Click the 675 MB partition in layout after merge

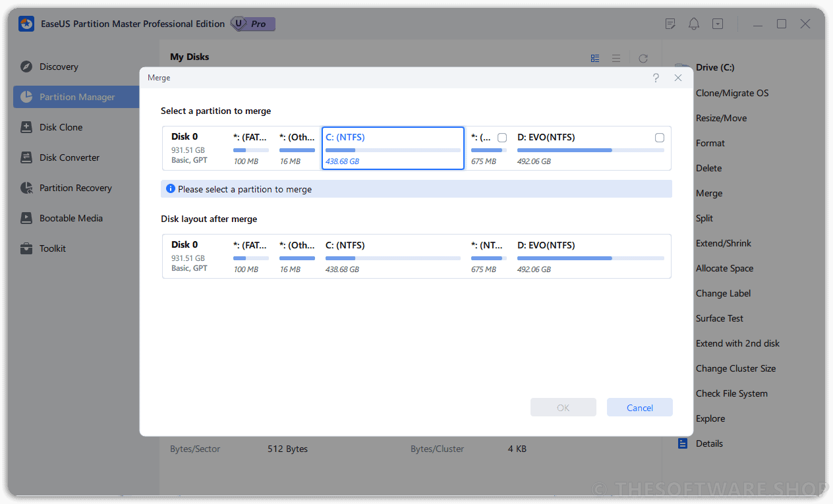pos(488,256)
